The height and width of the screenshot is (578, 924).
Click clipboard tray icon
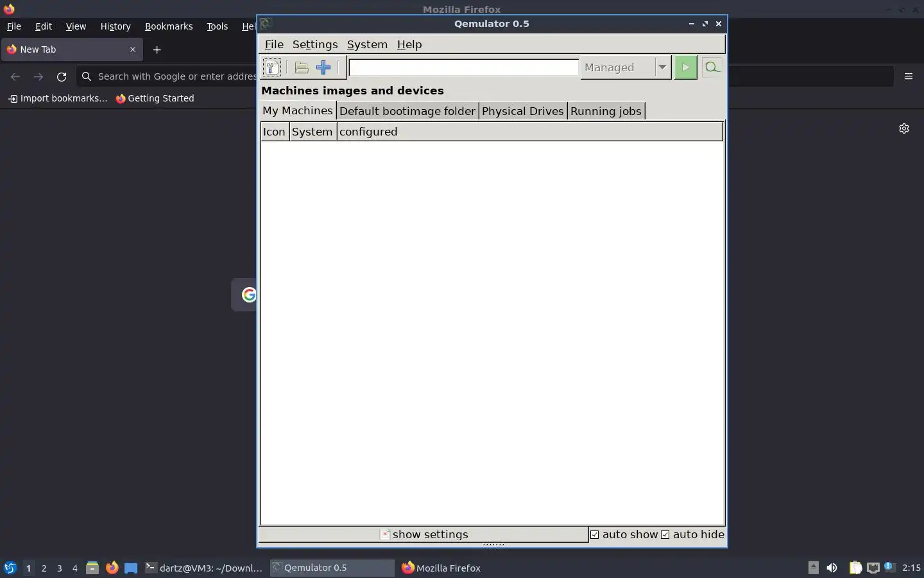855,568
